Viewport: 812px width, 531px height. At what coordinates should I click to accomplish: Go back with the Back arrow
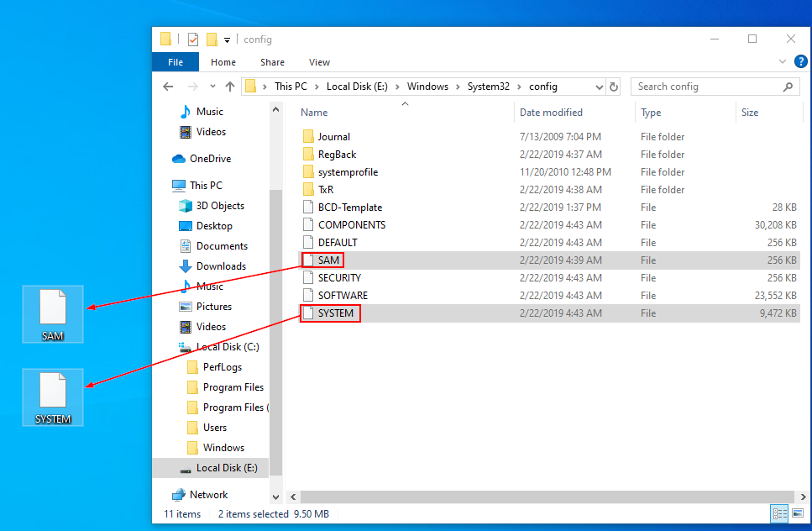(x=168, y=87)
